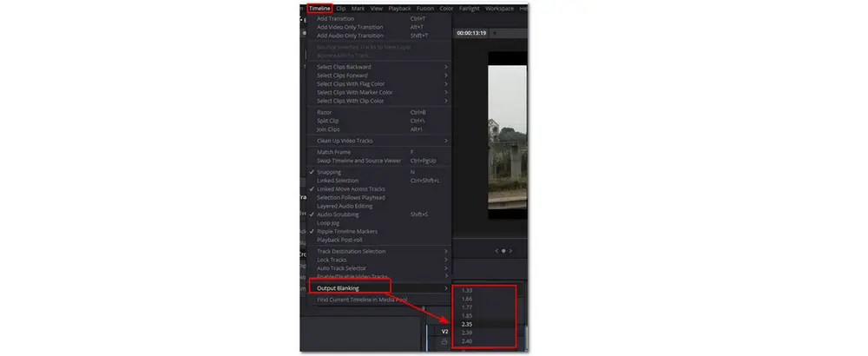Click next arrow below the viewer

click(510, 251)
